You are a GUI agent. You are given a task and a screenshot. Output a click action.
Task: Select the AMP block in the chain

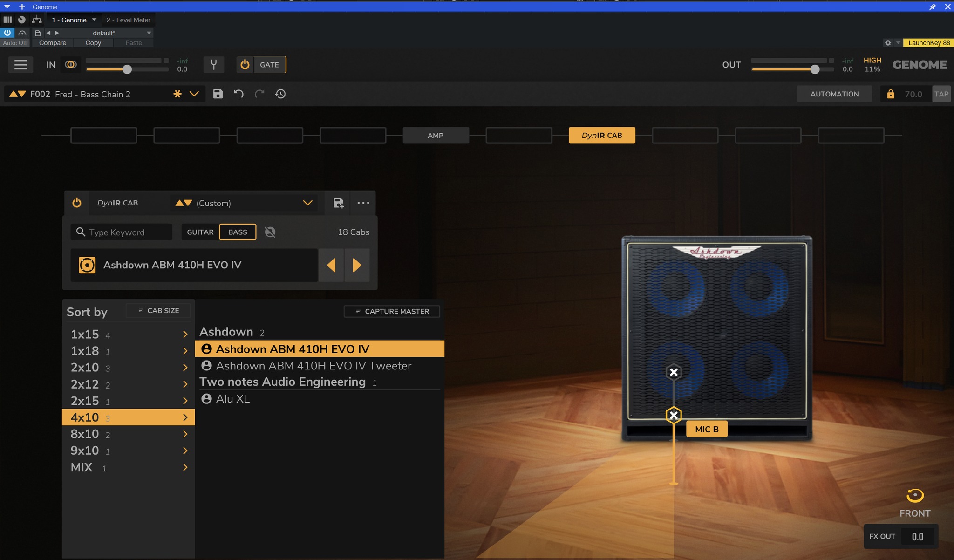click(436, 136)
